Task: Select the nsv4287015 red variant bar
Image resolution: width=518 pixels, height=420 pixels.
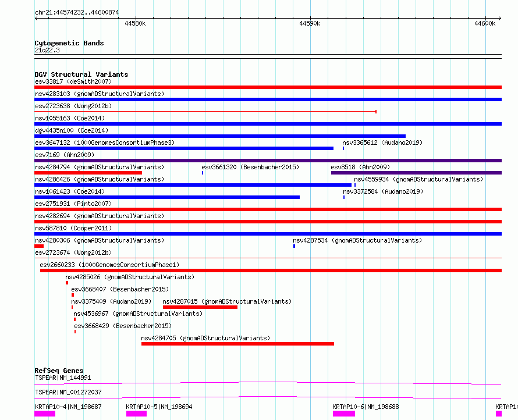Action: [200, 307]
